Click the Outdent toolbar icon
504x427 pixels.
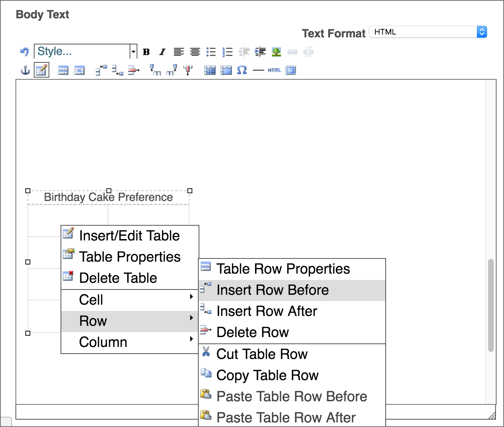click(x=244, y=52)
